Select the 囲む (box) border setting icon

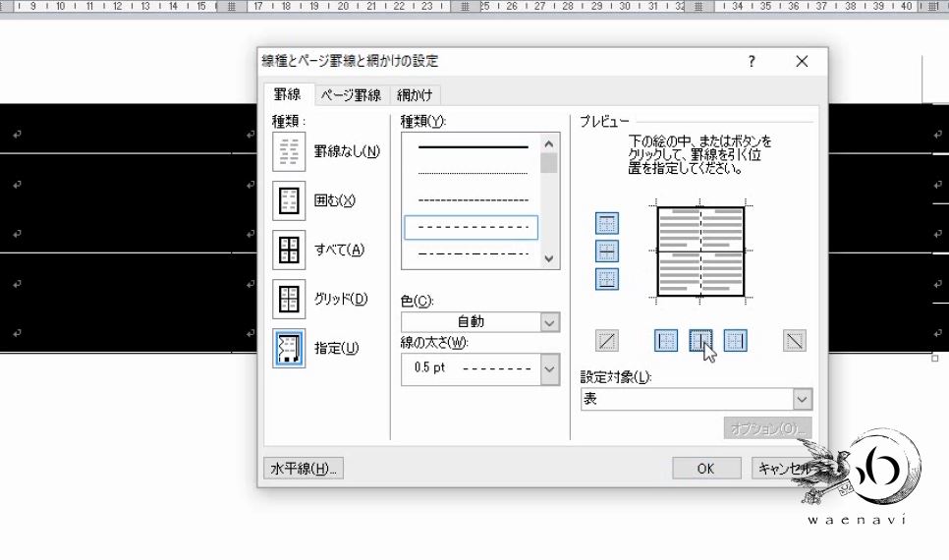(x=289, y=200)
